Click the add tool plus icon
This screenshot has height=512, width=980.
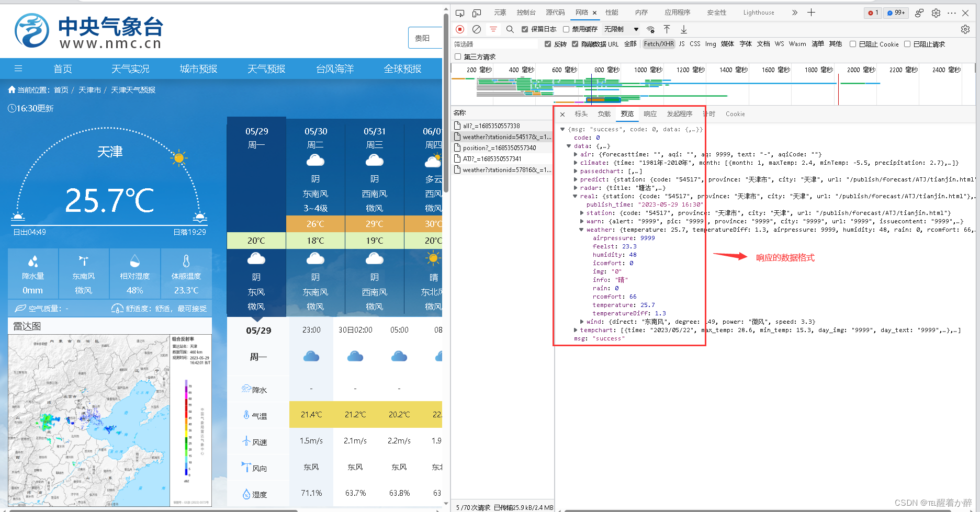click(811, 13)
